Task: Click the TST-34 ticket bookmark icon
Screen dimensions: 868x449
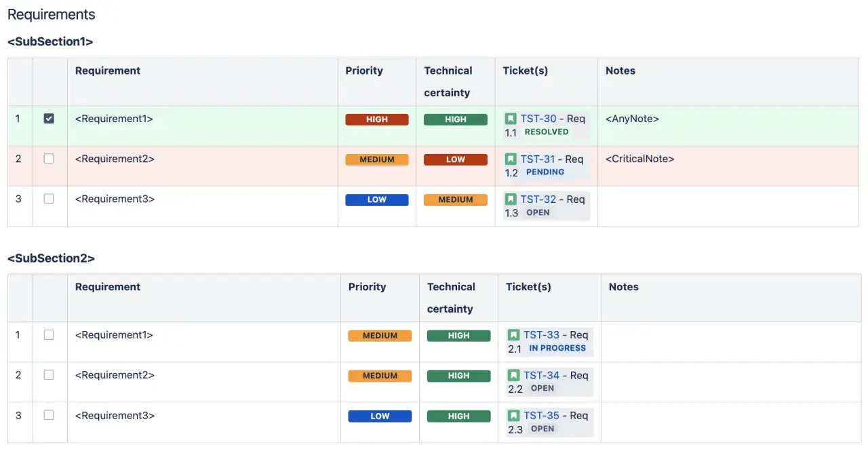Action: tap(514, 376)
